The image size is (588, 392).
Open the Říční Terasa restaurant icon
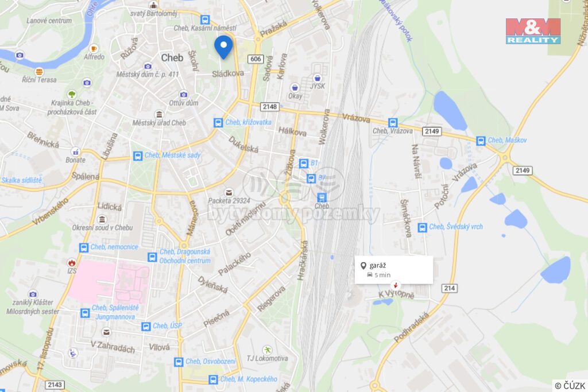point(39,71)
